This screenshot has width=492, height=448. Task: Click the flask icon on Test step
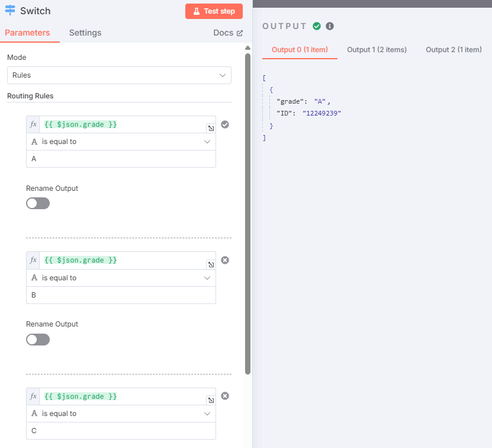(x=197, y=11)
